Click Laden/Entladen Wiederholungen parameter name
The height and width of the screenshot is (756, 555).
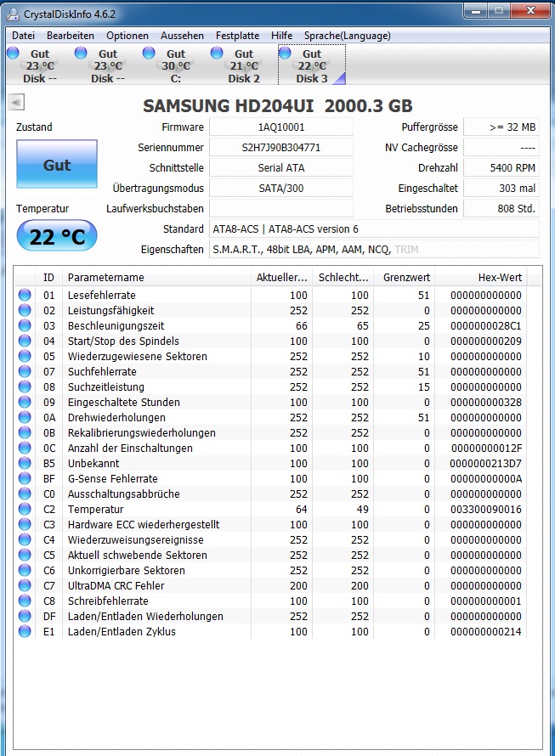pyautogui.click(x=145, y=616)
